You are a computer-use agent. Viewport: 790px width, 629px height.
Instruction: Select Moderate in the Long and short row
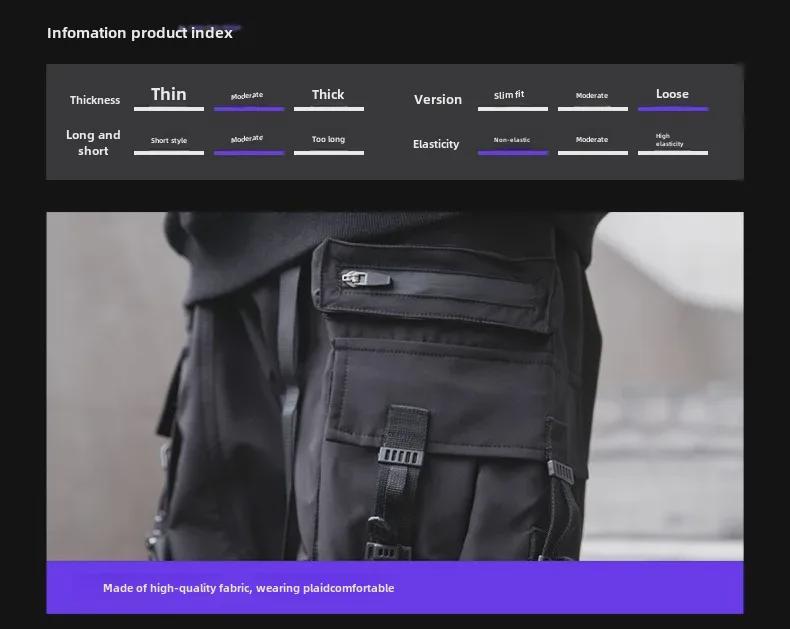pyautogui.click(x=248, y=140)
